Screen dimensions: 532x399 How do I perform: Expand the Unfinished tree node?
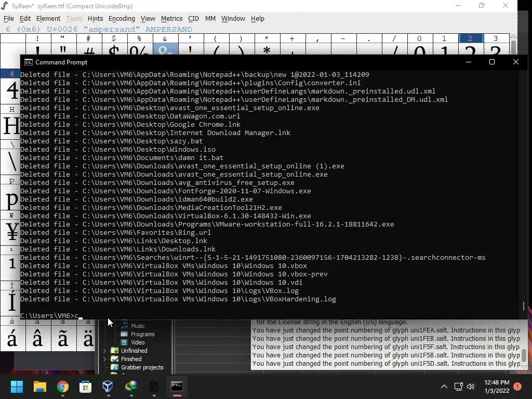click(x=104, y=351)
